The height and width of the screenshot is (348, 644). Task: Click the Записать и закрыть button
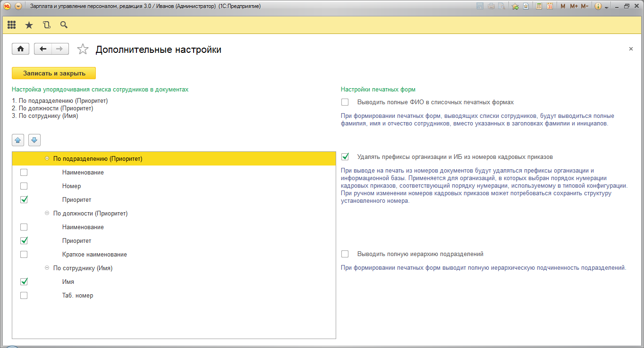tap(54, 73)
